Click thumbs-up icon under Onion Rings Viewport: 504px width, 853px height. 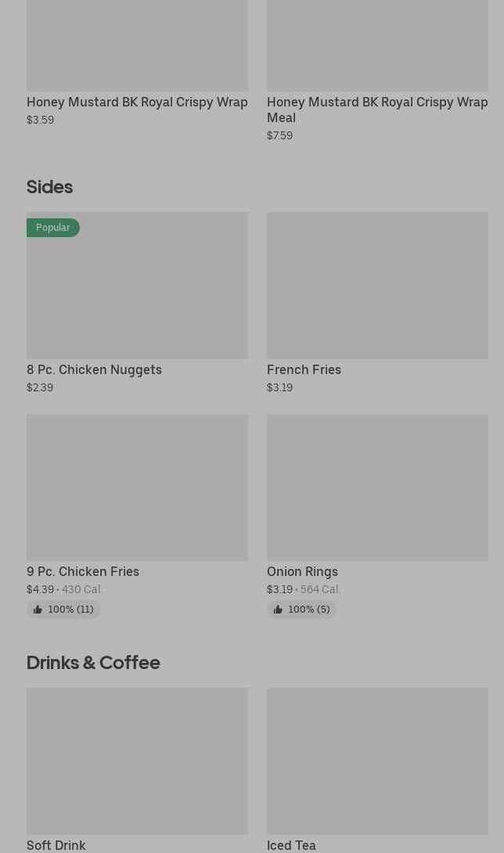(x=278, y=610)
